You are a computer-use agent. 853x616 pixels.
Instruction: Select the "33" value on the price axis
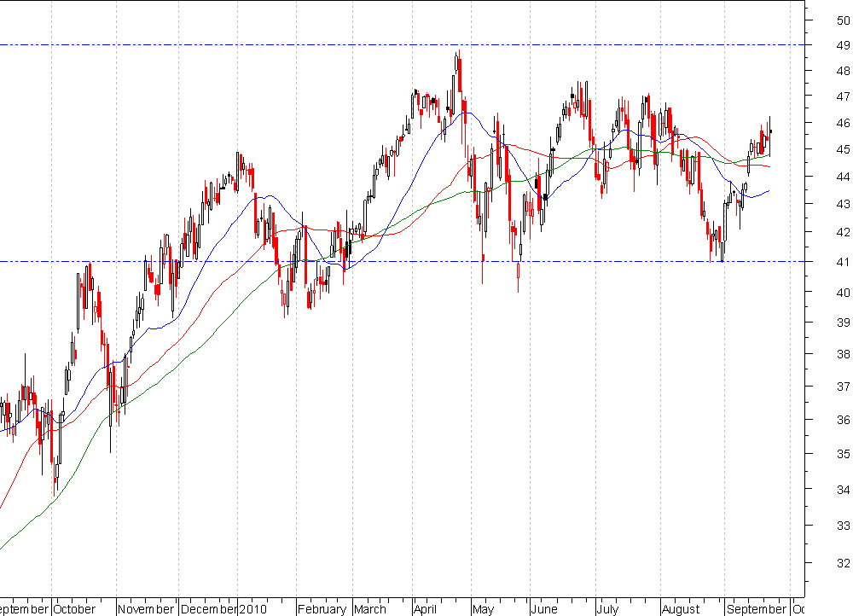(x=844, y=526)
